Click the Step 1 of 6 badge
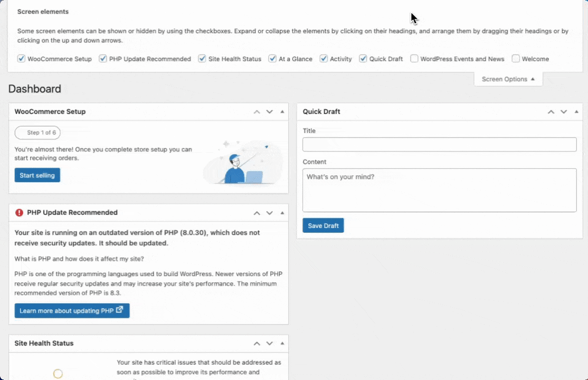Screen dimensions: 588x380 point(37,132)
